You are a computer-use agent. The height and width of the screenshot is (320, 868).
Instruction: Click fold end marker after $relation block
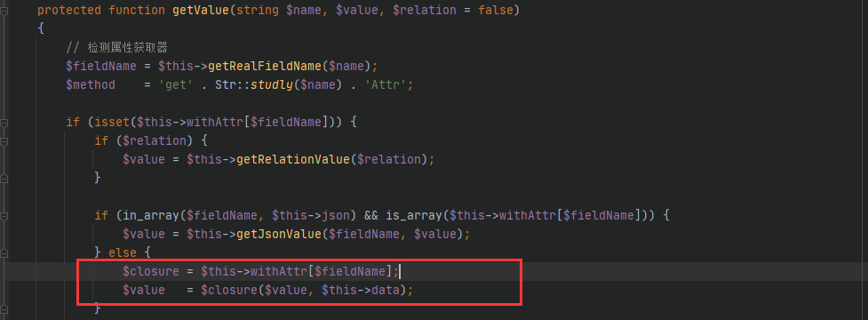(4, 179)
